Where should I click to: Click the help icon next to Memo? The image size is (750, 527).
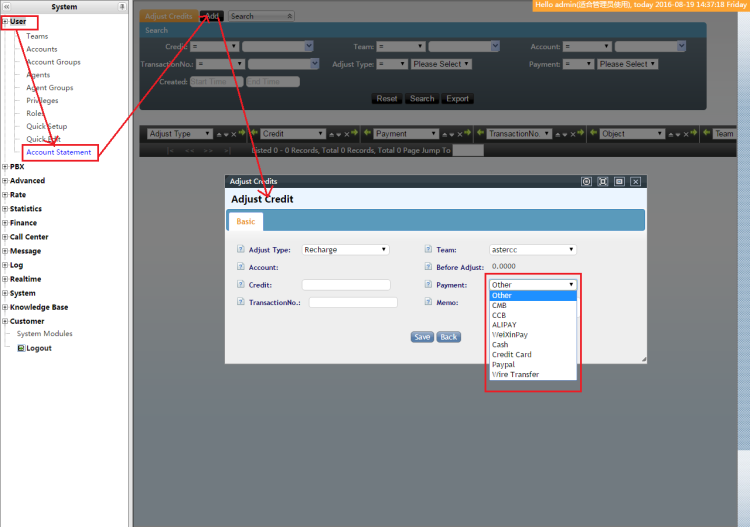tap(429, 302)
